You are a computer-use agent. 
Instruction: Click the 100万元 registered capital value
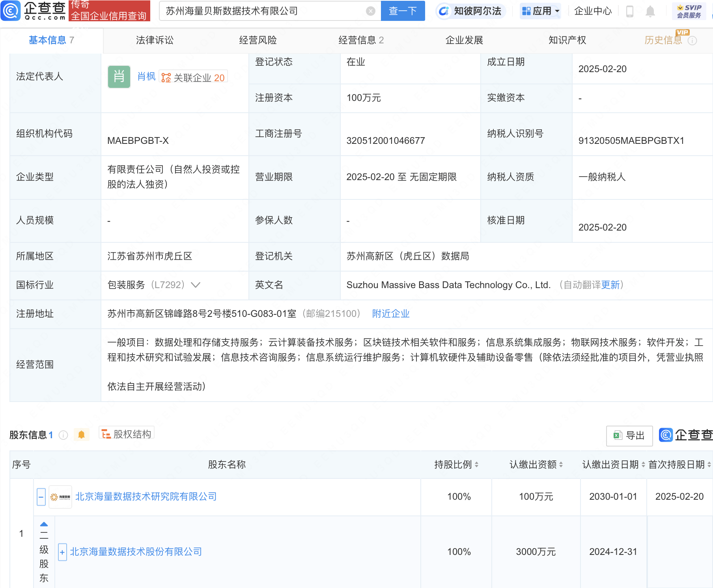pos(364,98)
